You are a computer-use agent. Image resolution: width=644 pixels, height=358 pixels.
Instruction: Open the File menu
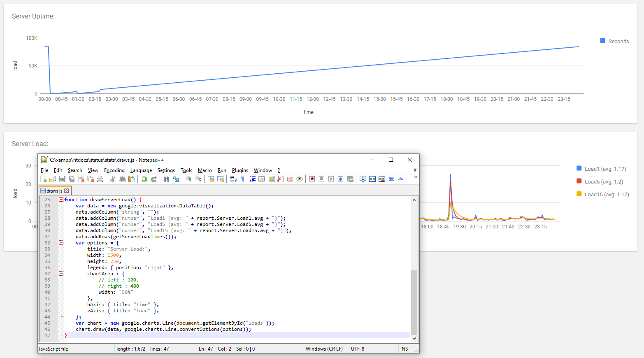click(44, 170)
